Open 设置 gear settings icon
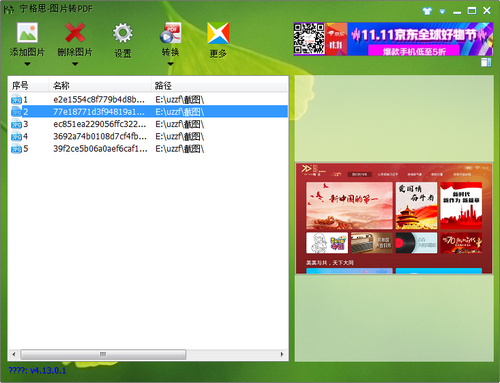 123,33
